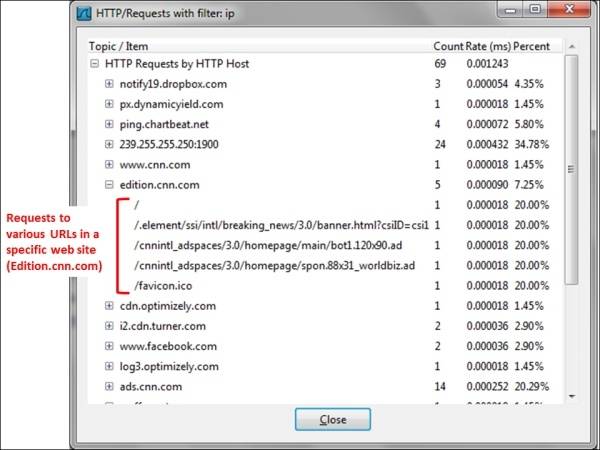Click the 0.000252 rate value
The height and width of the screenshot is (450, 600).
pos(487,386)
